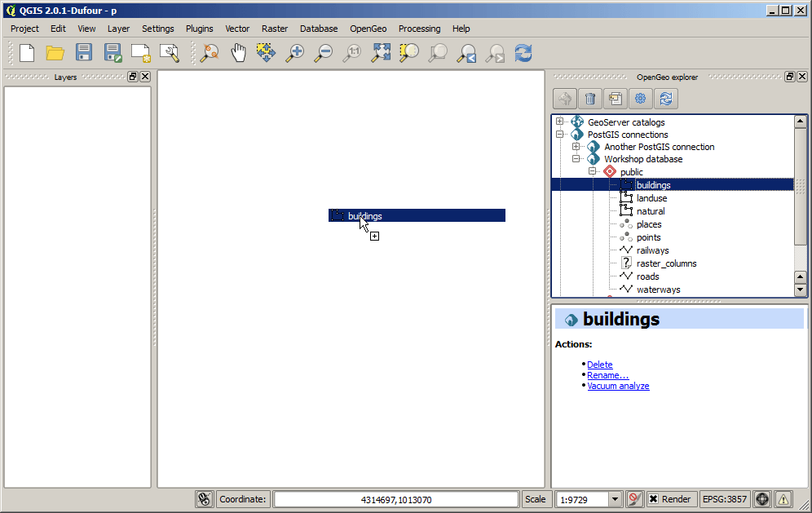This screenshot has width=812, height=513.
Task: Select the touch zoom and pan tool
Action: tap(210, 53)
